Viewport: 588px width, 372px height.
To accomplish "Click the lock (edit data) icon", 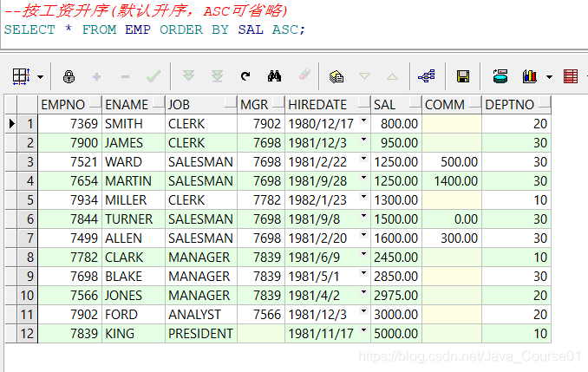I will tap(69, 77).
